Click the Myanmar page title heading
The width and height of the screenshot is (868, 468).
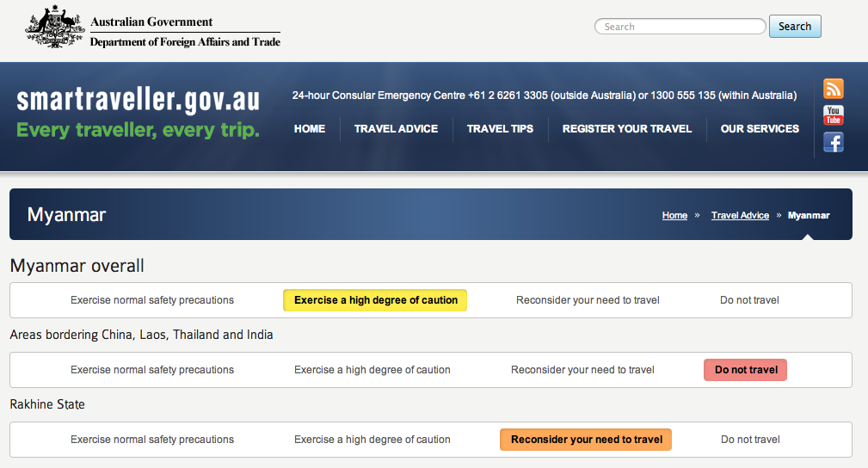[x=66, y=214]
